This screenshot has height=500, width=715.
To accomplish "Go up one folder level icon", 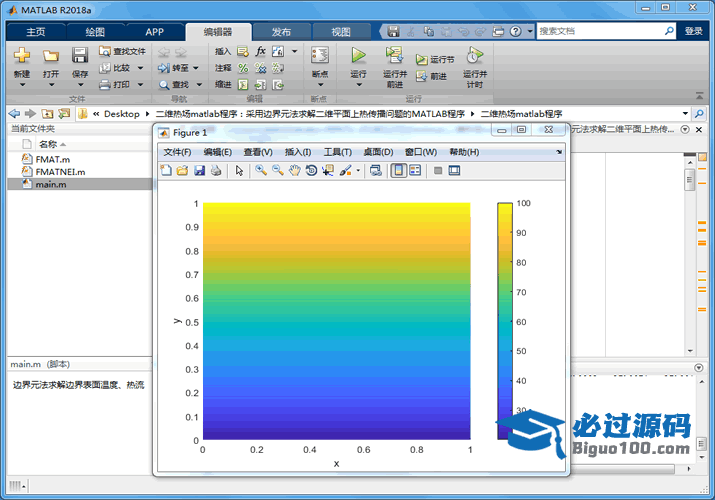I will tap(47, 113).
